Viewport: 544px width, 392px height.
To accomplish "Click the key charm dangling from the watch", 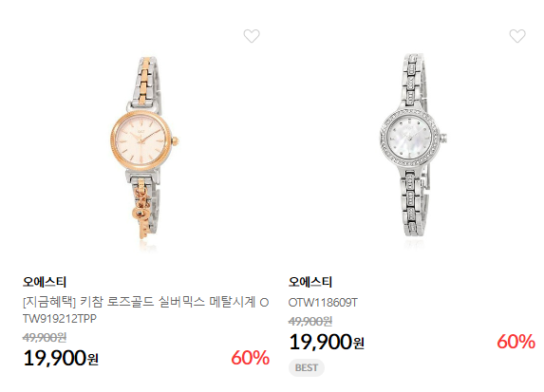I will pyautogui.click(x=141, y=215).
